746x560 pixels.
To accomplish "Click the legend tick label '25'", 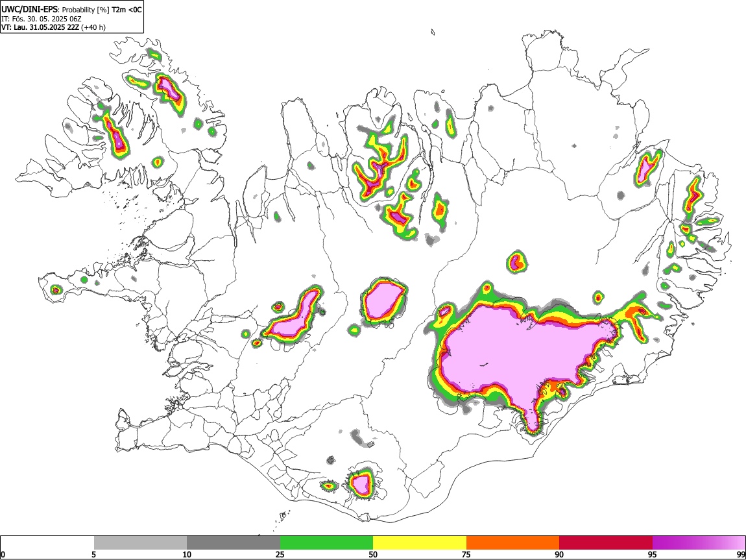I will 280,554.
